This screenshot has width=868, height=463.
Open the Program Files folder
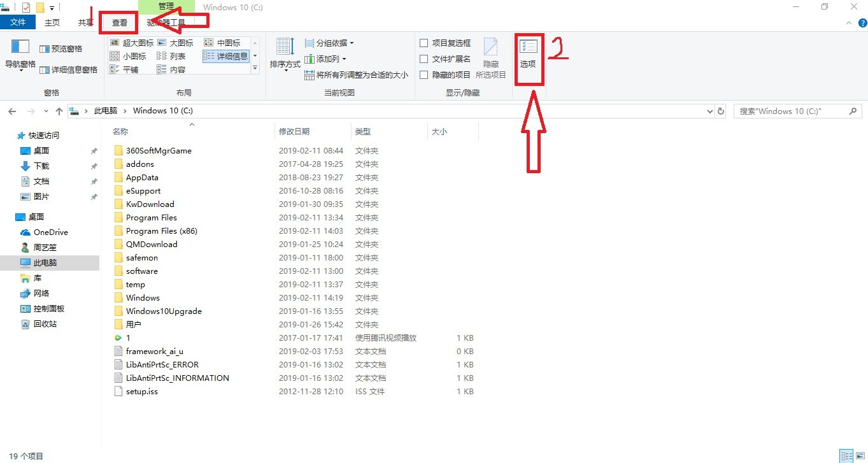tap(153, 217)
